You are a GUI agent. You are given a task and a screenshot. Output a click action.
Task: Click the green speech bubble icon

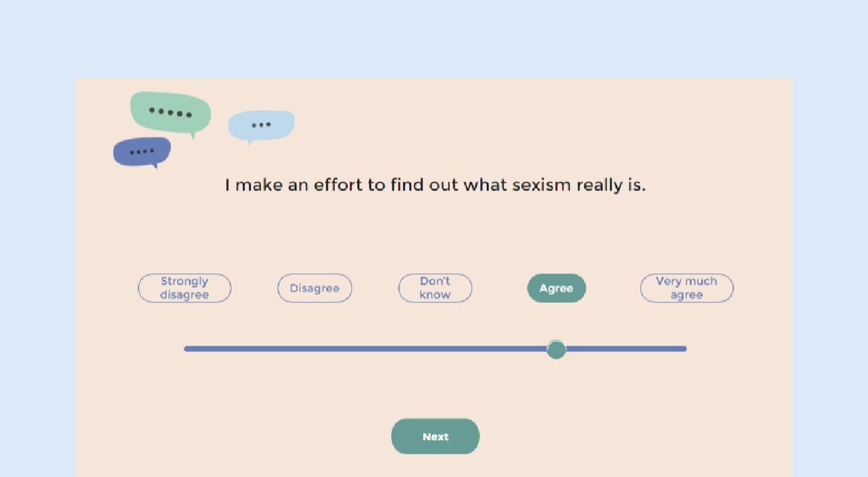[x=170, y=113]
